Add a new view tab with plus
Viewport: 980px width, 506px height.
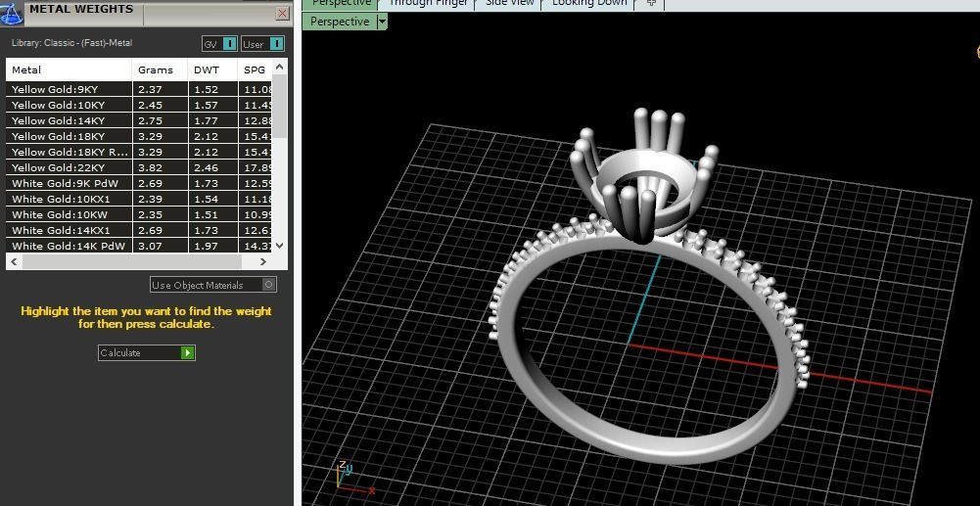[651, 3]
